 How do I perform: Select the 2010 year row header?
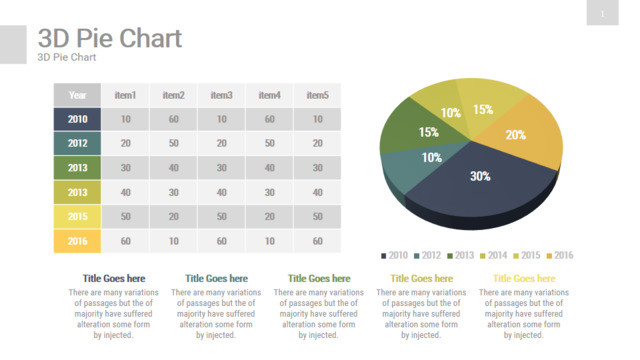point(77,119)
